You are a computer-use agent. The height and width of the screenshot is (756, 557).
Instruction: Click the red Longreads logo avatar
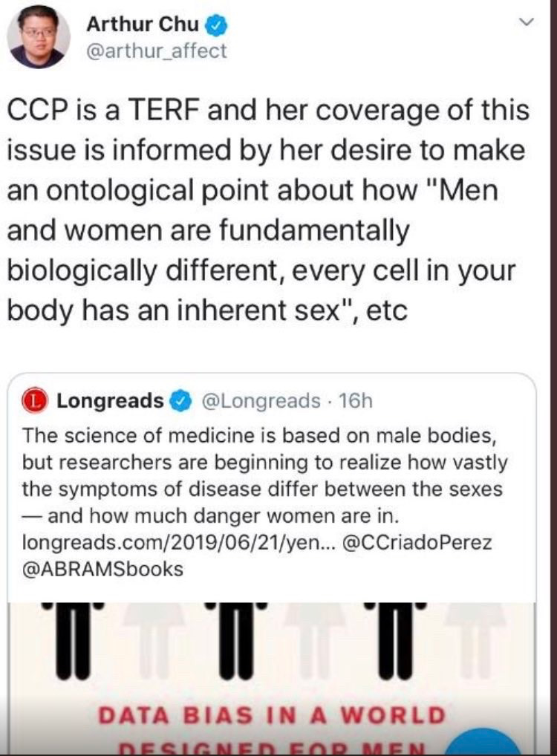35,401
